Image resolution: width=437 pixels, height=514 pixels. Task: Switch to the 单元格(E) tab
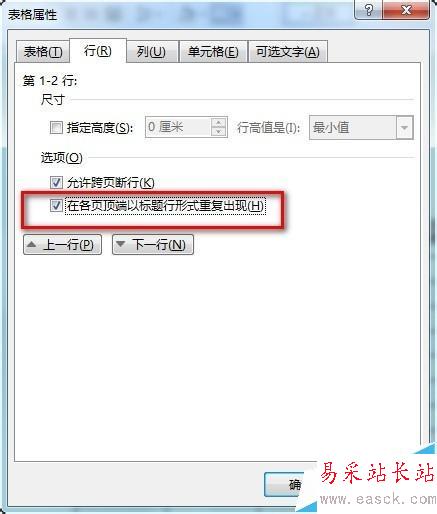point(213,52)
